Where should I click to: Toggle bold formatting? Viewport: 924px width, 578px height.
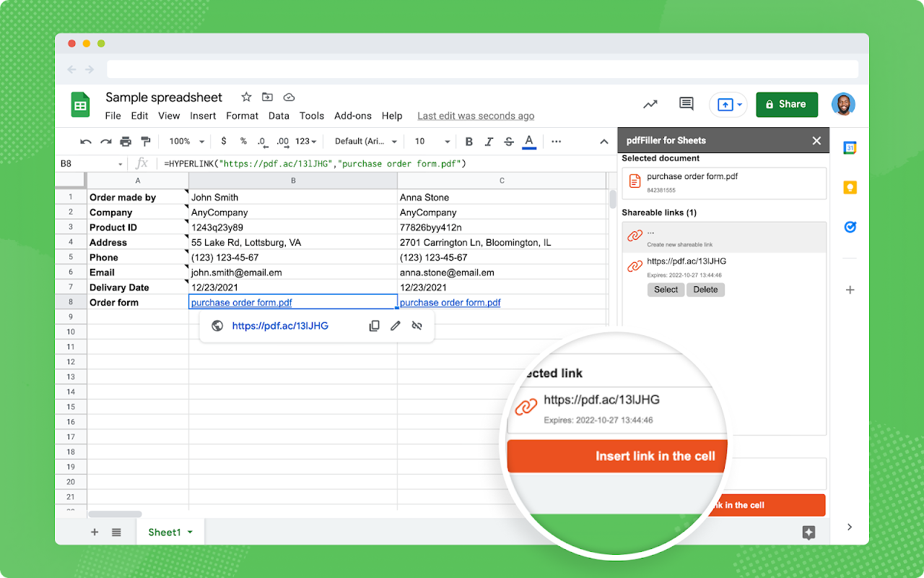pyautogui.click(x=469, y=142)
